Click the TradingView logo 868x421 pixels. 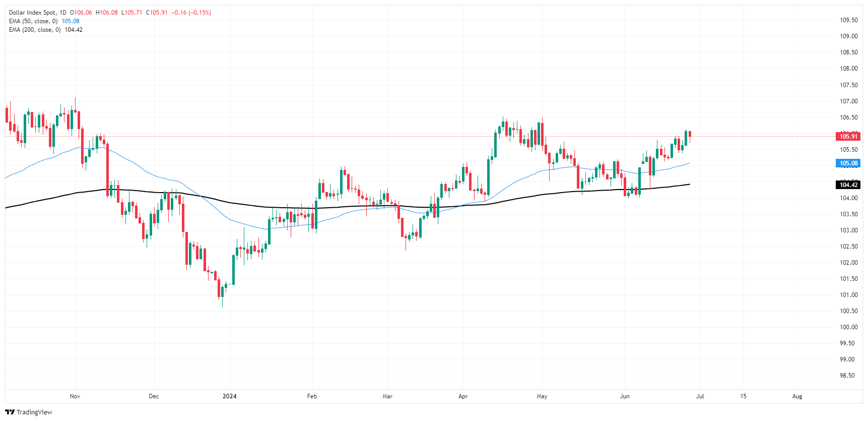[29, 412]
